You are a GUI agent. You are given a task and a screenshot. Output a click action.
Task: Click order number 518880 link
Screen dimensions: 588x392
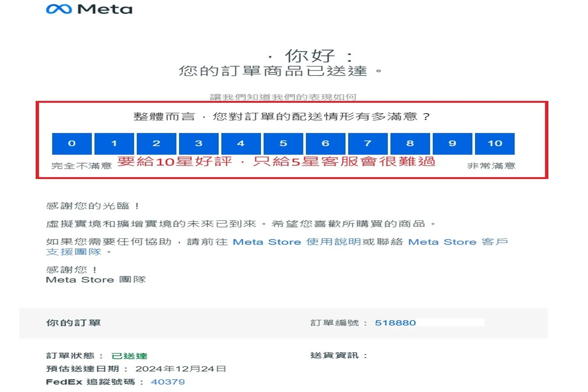pos(396,323)
